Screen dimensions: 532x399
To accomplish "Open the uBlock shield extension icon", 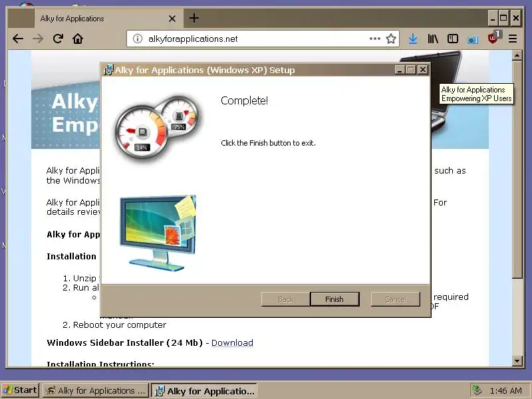I will (x=493, y=38).
